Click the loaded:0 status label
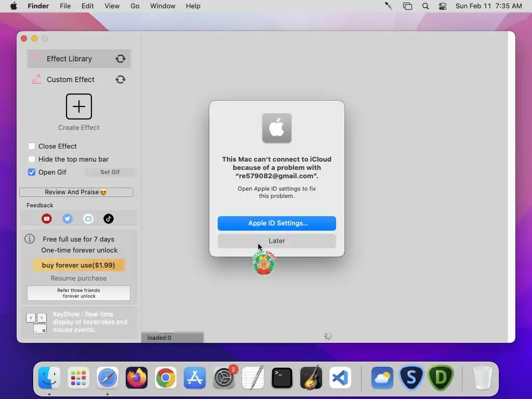Image resolution: width=532 pixels, height=399 pixels. click(x=159, y=338)
